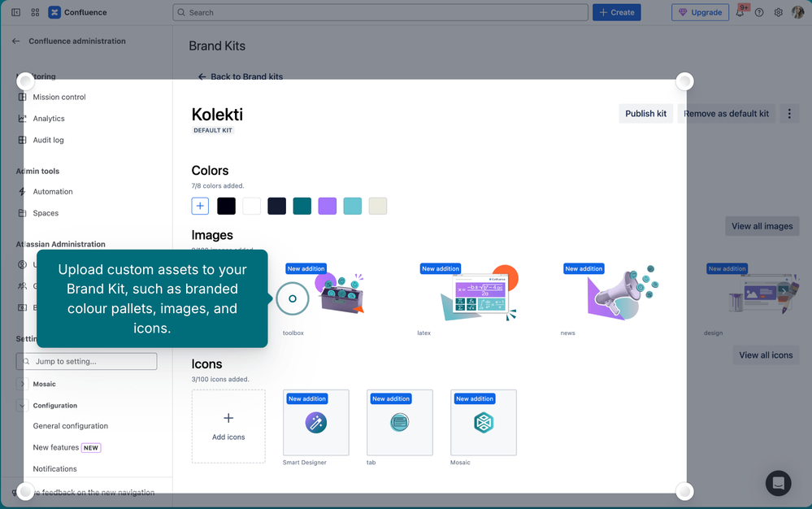The width and height of the screenshot is (812, 509).
Task: Click the View all icons button
Action: [766, 355]
